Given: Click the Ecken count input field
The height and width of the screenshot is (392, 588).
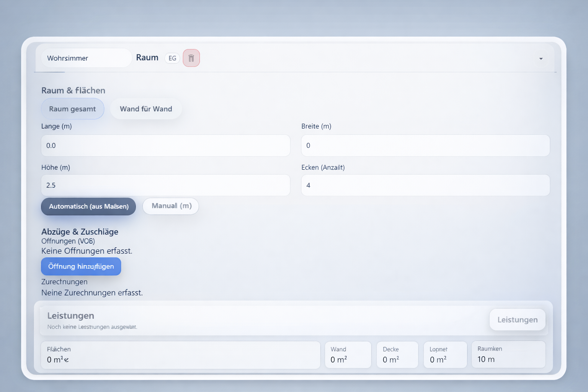Looking at the screenshot, I should click(x=425, y=185).
